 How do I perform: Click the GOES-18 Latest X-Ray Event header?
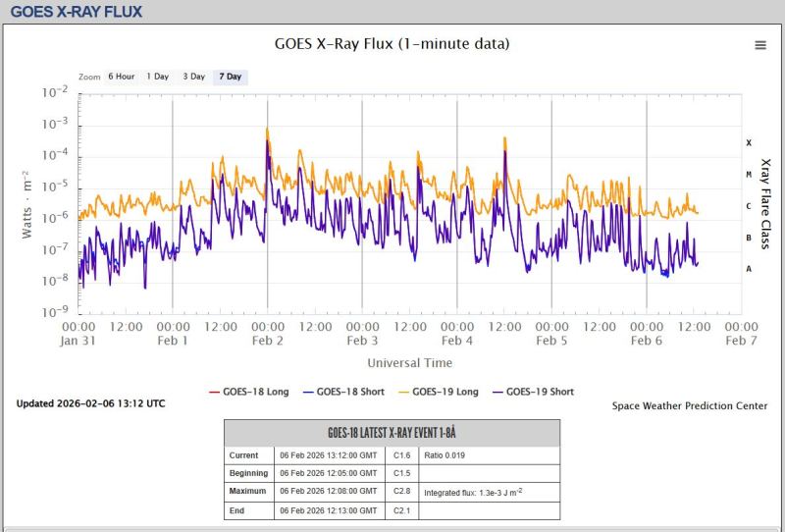pyautogui.click(x=392, y=434)
